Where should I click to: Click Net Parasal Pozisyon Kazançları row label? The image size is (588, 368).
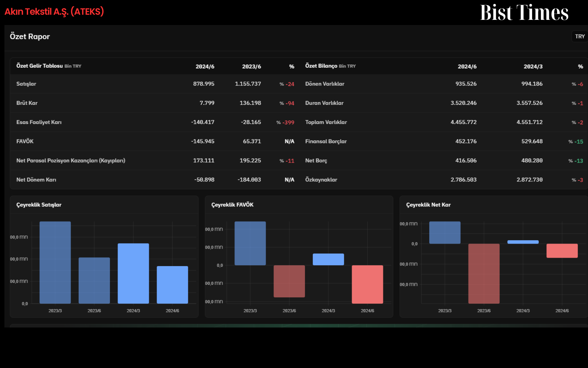[71, 160]
